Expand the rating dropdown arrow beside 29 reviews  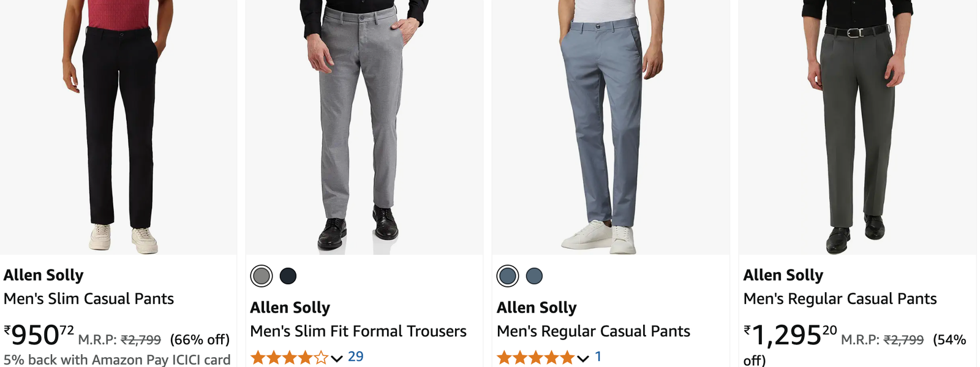(x=337, y=358)
